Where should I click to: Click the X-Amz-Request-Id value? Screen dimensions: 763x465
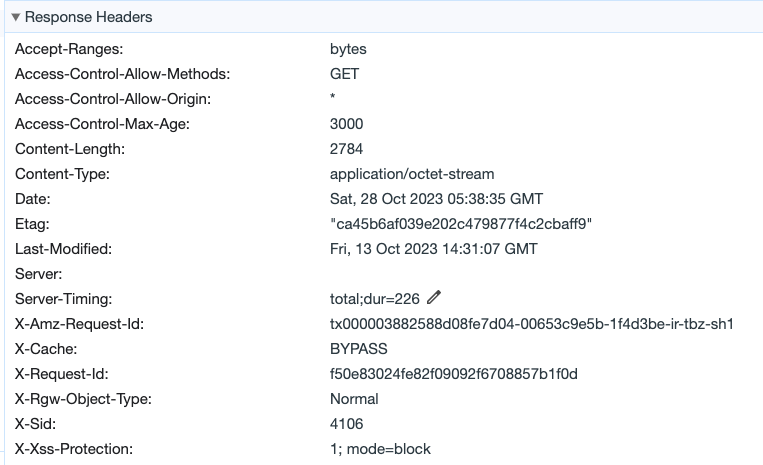click(532, 324)
